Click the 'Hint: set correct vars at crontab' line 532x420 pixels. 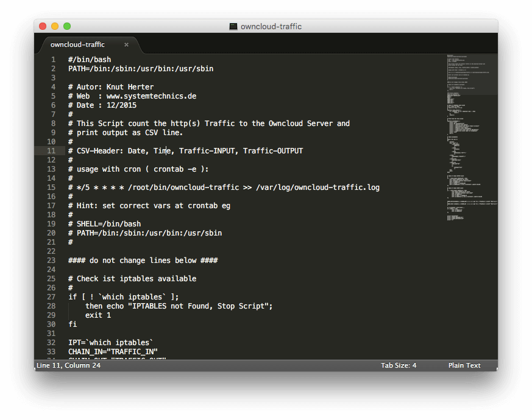click(x=149, y=206)
